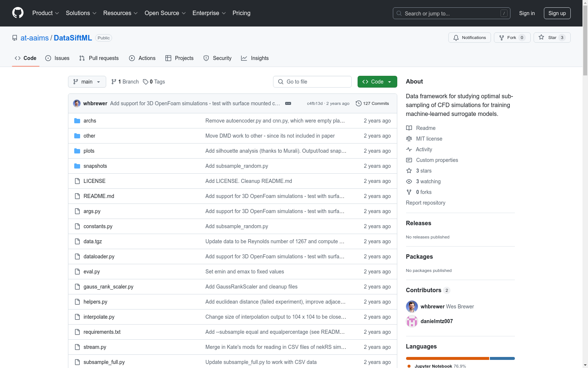Click the eye icon beside 3 watching

[409, 181]
